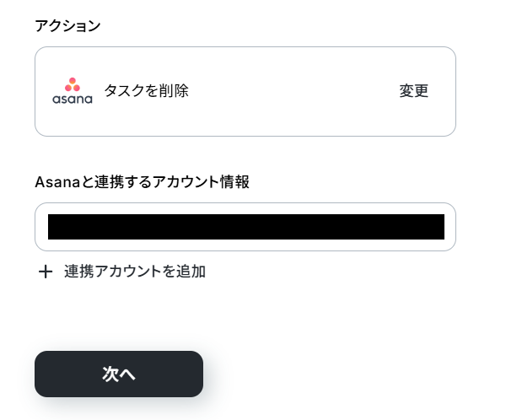Viewport: 506px width, 420px height.
Task: Click the Asana logo icon
Action: pyautogui.click(x=73, y=91)
